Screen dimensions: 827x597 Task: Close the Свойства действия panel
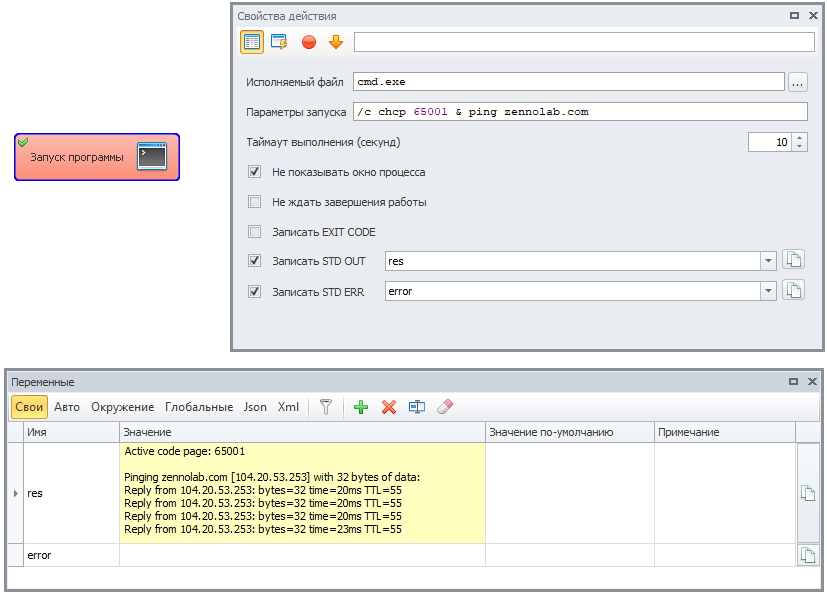813,15
